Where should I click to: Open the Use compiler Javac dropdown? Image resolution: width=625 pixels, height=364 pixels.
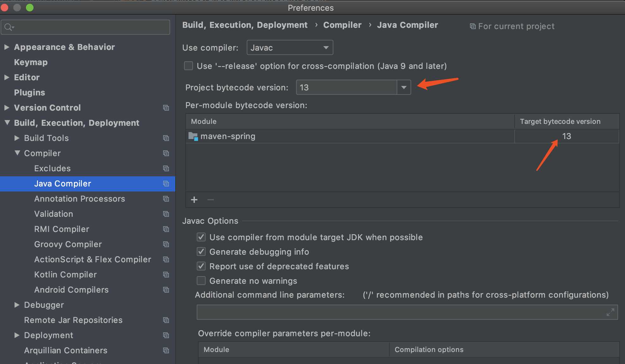tap(290, 47)
